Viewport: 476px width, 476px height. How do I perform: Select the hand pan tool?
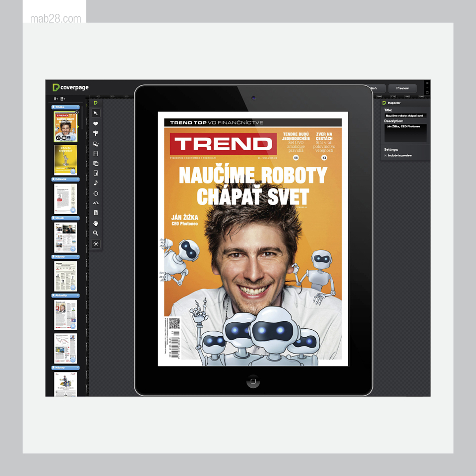(x=96, y=224)
